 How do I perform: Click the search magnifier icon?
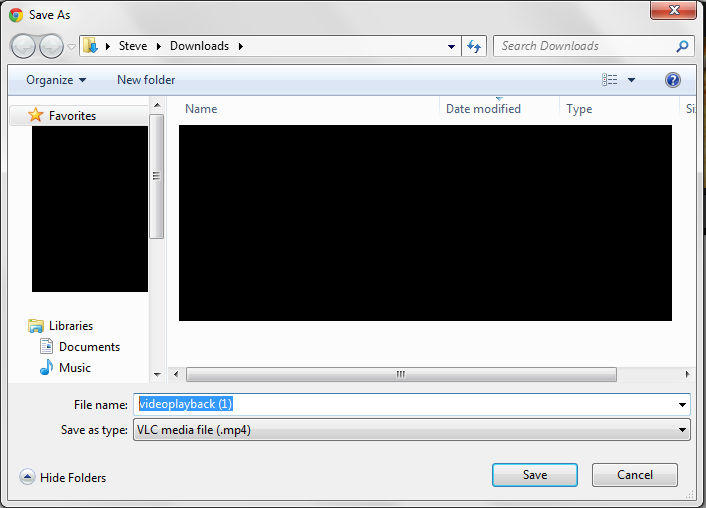683,46
